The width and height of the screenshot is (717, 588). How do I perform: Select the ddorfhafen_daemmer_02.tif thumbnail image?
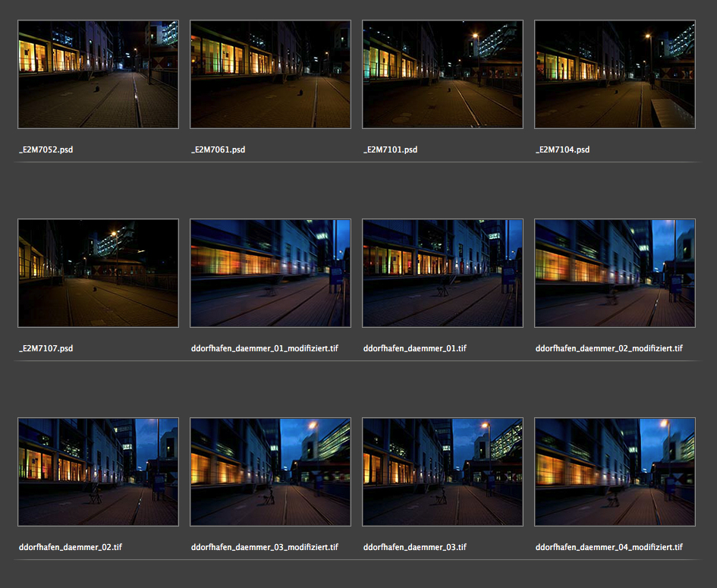coord(98,472)
